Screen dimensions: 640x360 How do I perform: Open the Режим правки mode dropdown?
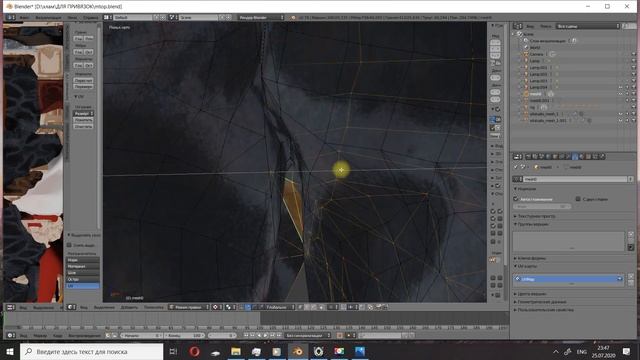[189, 307]
